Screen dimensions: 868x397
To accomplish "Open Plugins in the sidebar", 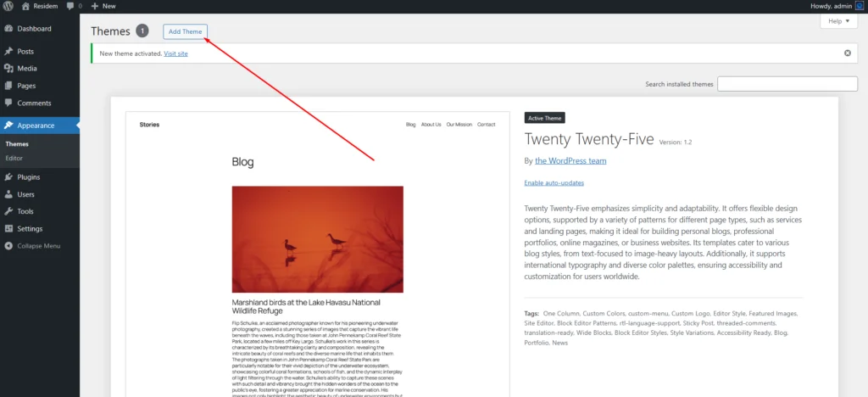I will pos(28,177).
